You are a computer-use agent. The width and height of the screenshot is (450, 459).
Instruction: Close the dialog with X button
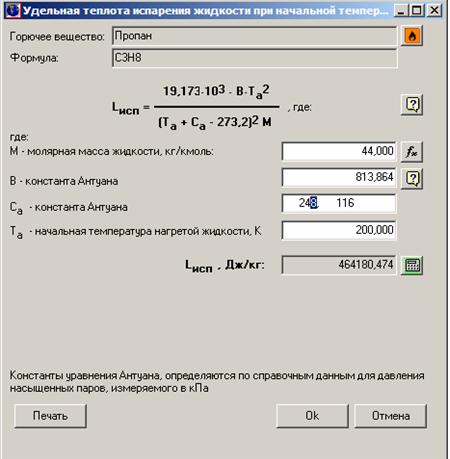pyautogui.click(x=434, y=10)
